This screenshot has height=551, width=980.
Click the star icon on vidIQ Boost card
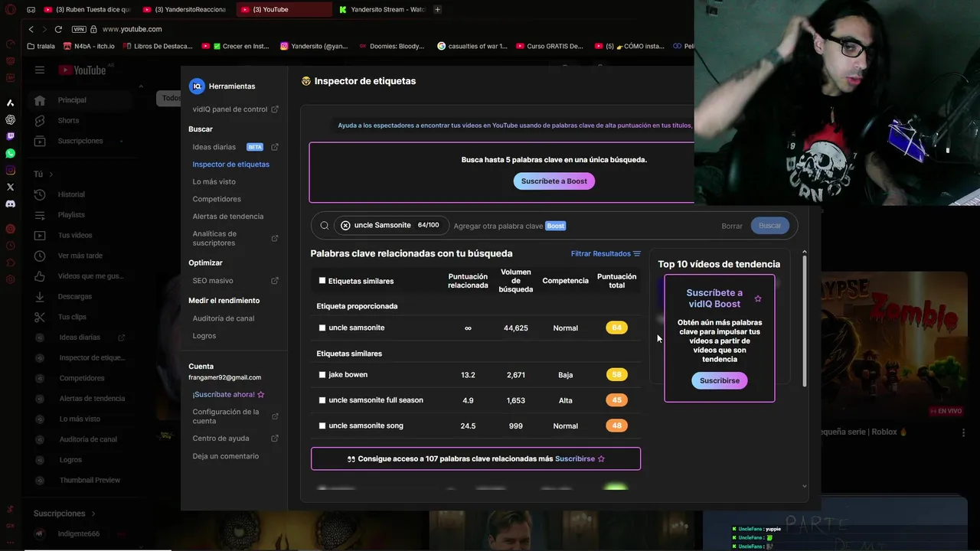click(758, 298)
